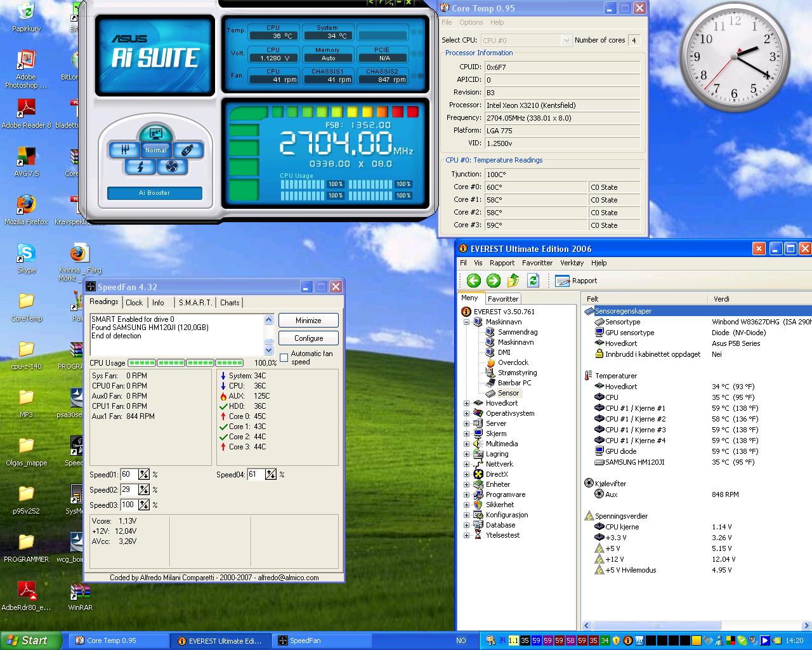This screenshot has height=650, width=812.
Task: Click the Normal mode button in Ai Suite
Action: (x=155, y=150)
